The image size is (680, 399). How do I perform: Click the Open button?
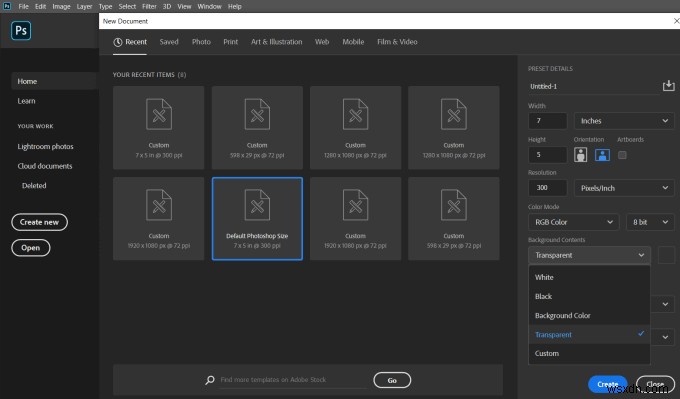[30, 248]
